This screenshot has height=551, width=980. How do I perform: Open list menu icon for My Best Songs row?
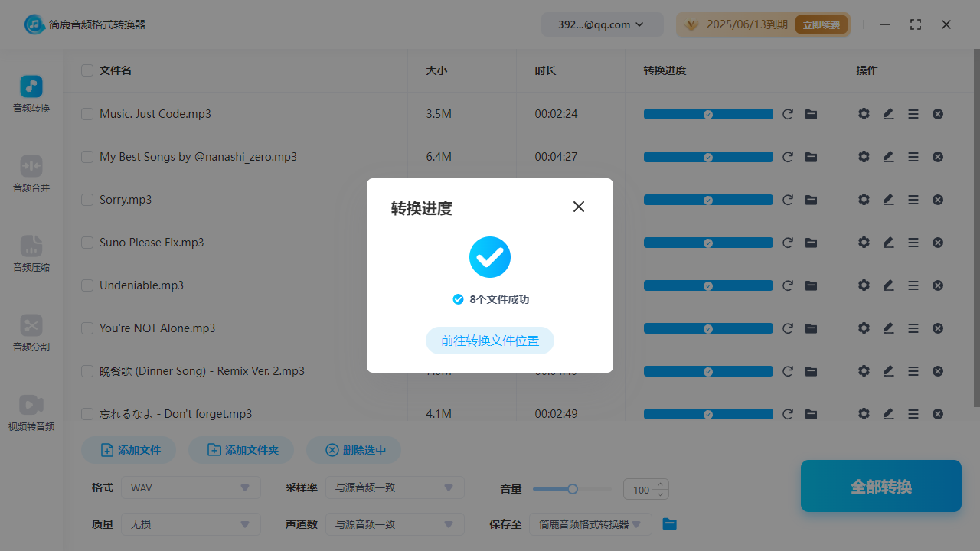point(913,157)
